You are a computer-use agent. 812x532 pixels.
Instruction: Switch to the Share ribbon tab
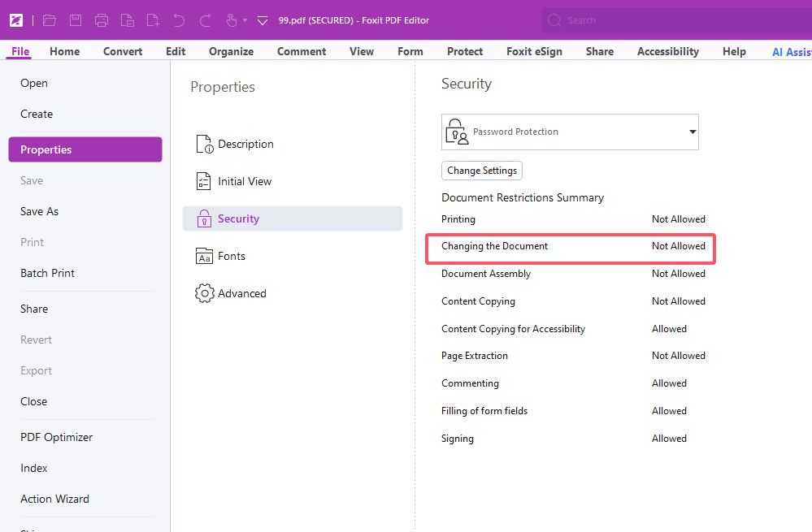[x=600, y=51]
